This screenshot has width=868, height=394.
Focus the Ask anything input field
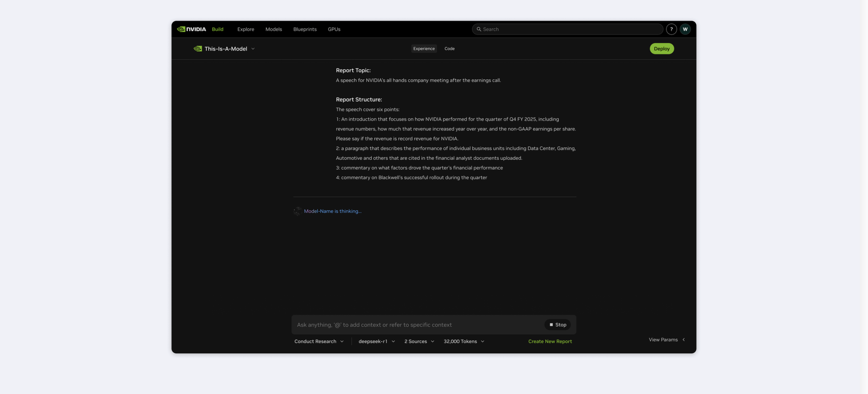[417, 325]
